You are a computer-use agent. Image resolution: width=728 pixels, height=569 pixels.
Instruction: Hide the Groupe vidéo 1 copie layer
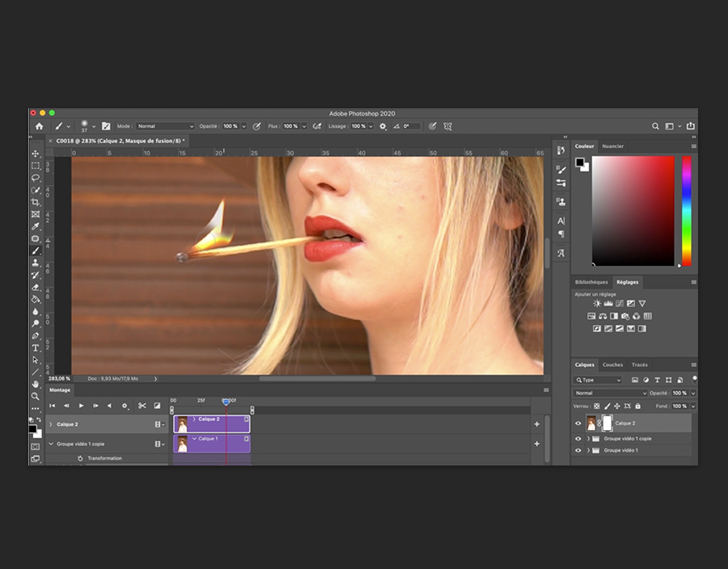(578, 438)
